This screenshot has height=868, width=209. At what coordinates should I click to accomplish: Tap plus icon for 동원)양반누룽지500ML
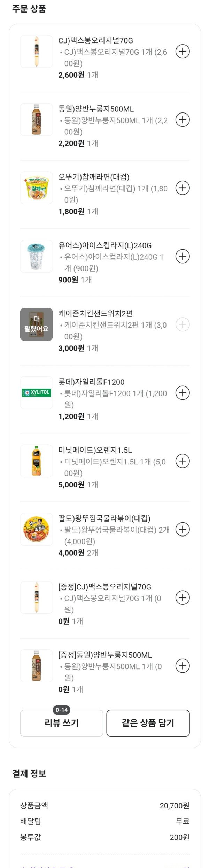coord(182,120)
